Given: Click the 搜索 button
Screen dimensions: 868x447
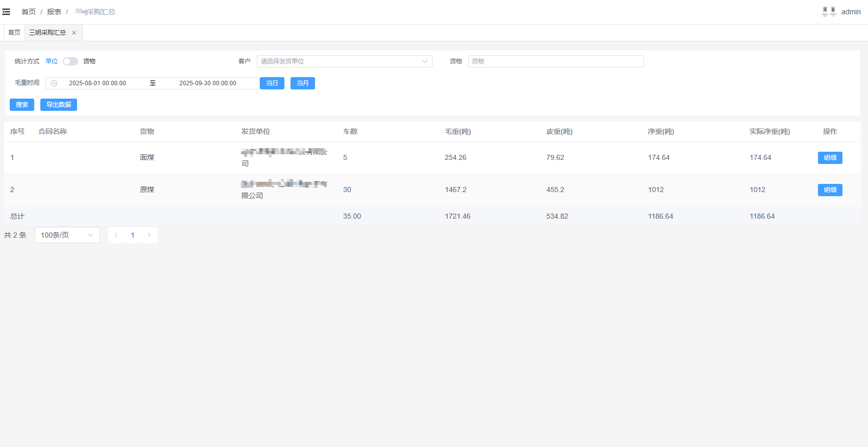Looking at the screenshot, I should 22,105.
